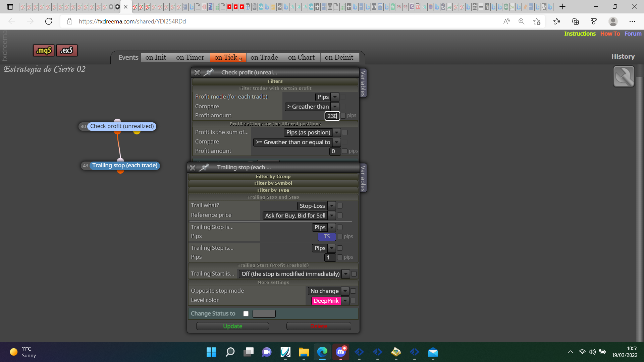The width and height of the screenshot is (644, 362).
Task: Toggle checkbox beside first Profit amount 230
Action: tap(343, 116)
